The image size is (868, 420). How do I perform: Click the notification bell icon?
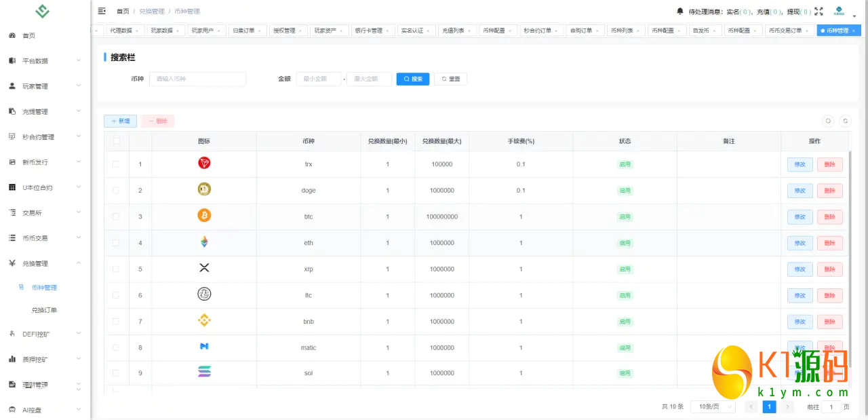680,11
